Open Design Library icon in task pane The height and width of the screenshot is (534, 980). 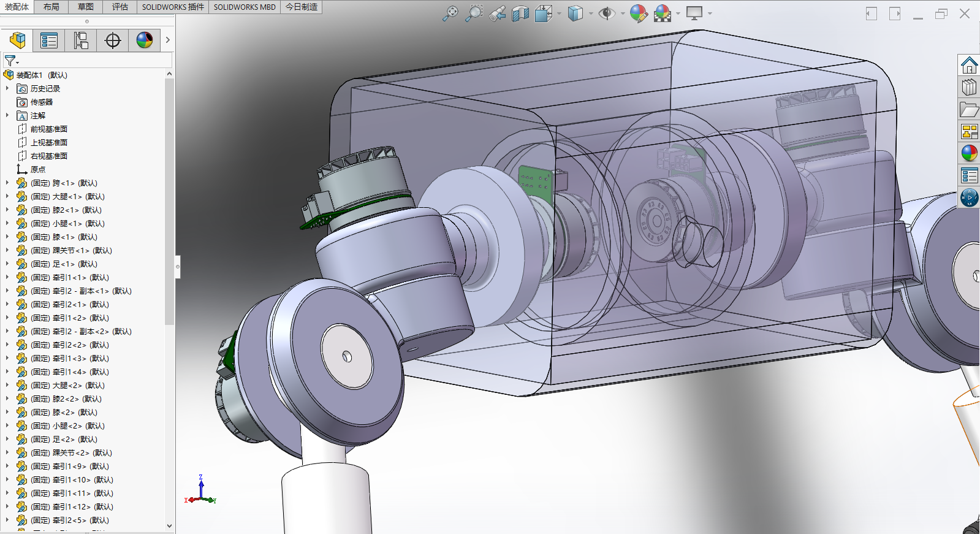[x=969, y=87]
